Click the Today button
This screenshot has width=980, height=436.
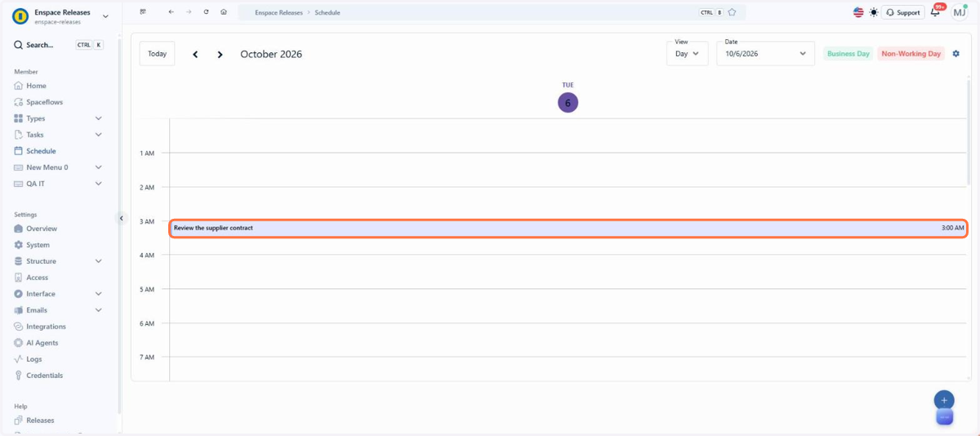pyautogui.click(x=157, y=54)
